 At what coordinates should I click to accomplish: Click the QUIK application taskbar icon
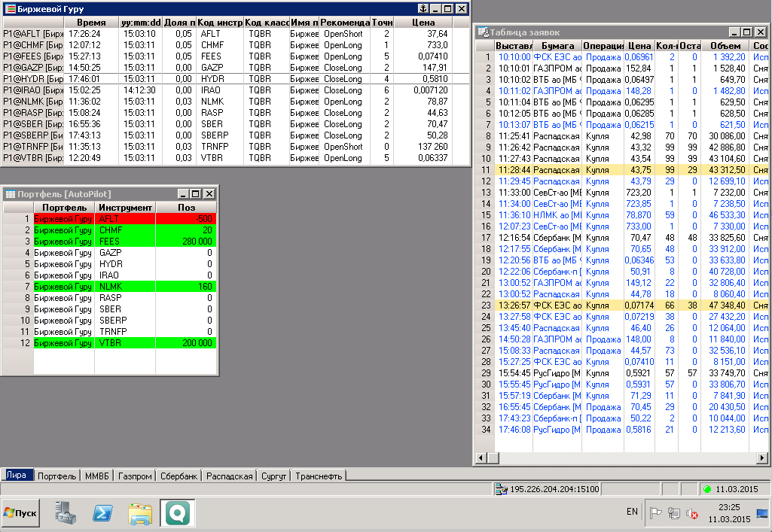(177, 513)
